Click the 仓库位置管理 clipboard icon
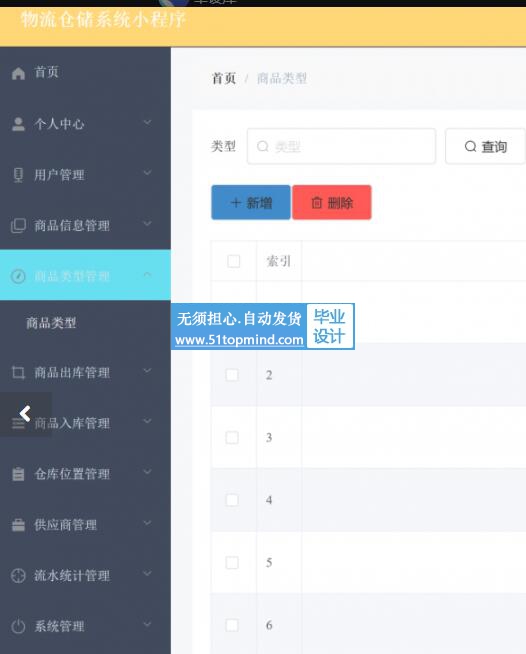The width and height of the screenshot is (526, 654). coord(18,474)
